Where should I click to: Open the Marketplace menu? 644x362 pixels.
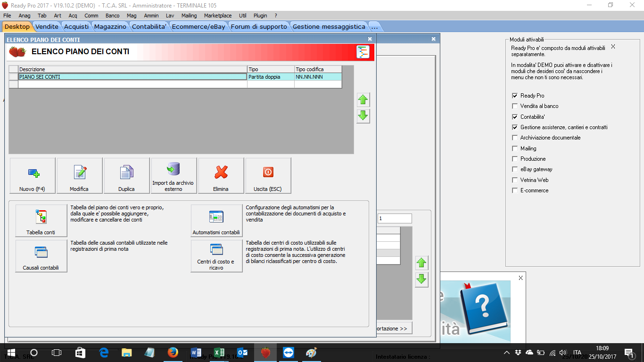[x=218, y=16]
